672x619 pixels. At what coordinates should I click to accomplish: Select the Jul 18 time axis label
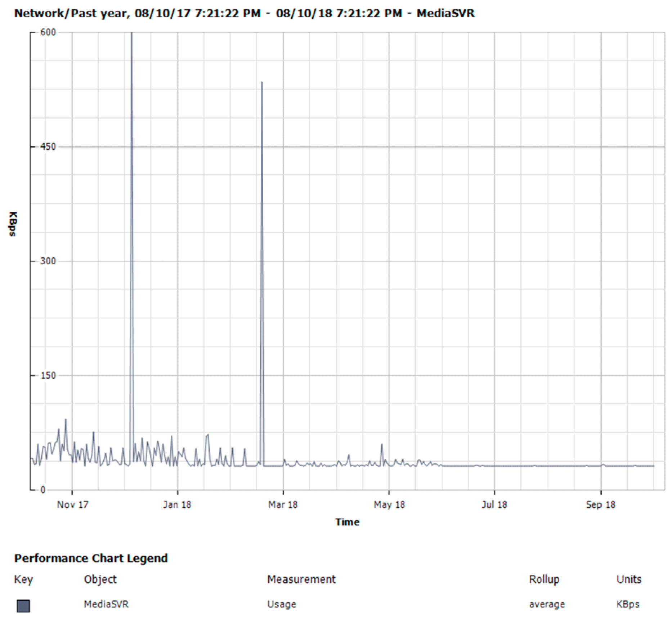[494, 504]
